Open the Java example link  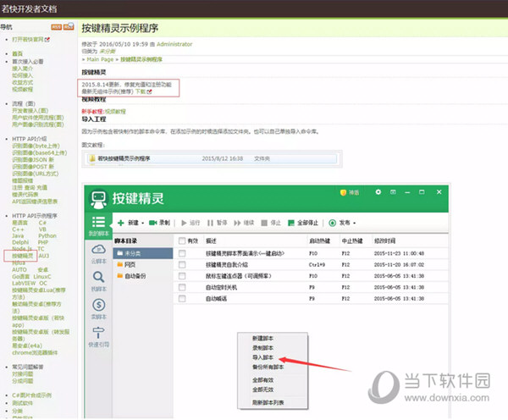point(18,235)
